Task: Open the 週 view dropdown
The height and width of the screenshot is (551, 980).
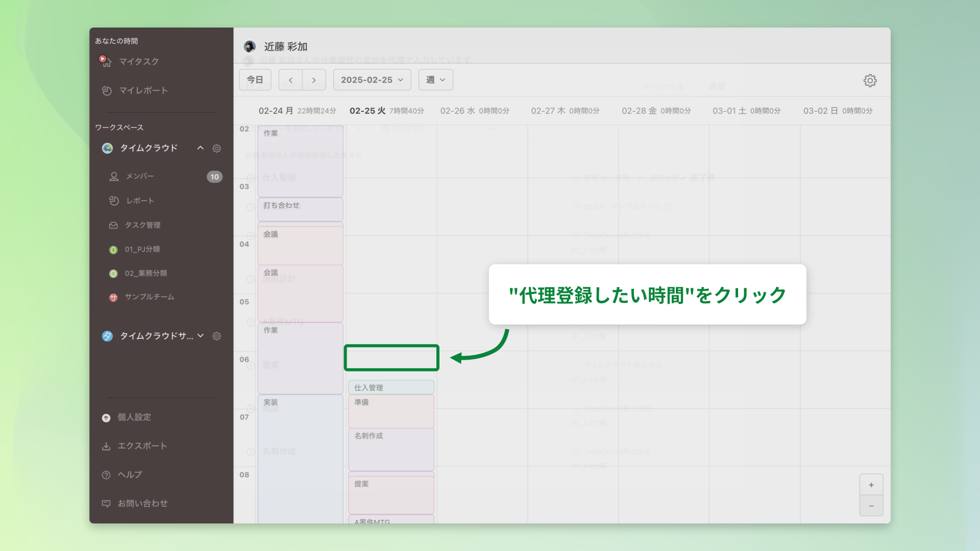Action: coord(435,80)
